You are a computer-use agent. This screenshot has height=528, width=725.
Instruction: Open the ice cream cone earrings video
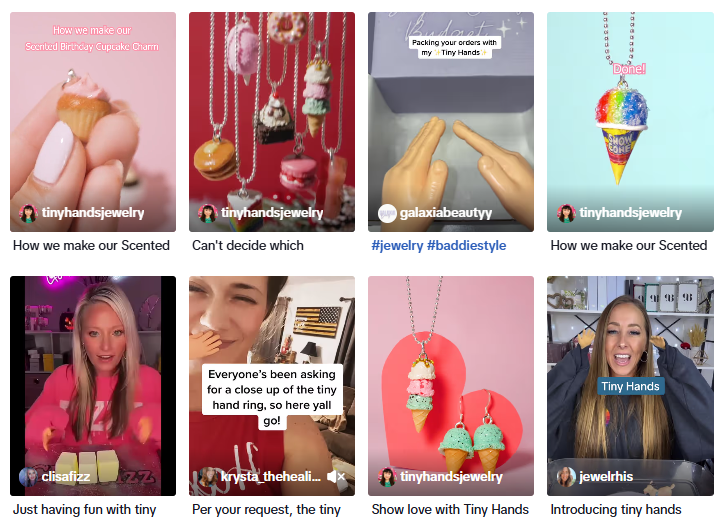point(451,386)
